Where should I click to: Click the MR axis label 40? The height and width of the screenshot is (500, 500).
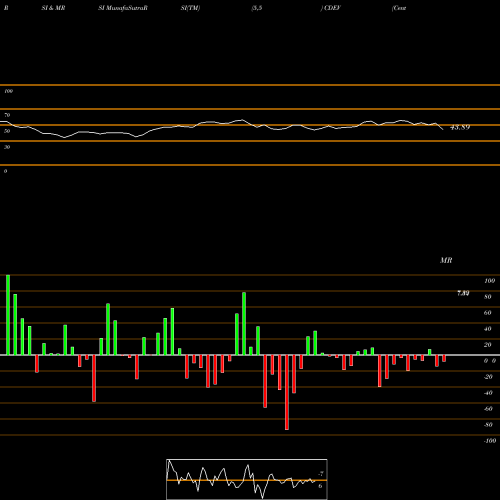click(x=488, y=329)
